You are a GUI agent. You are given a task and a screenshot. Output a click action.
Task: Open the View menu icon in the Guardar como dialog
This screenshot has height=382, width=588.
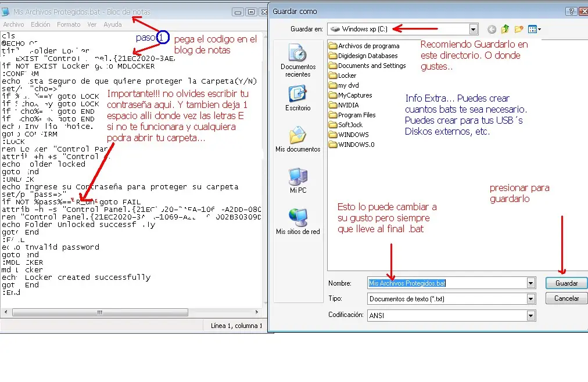[x=534, y=29]
